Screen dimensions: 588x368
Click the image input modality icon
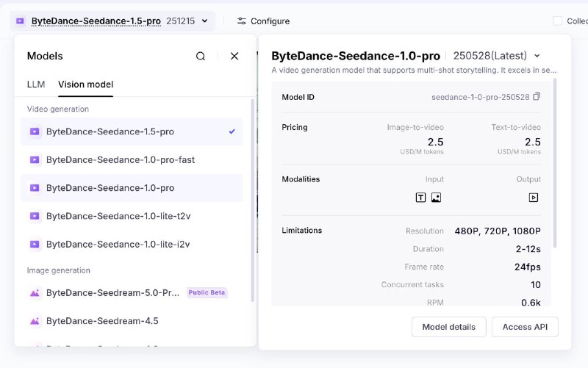click(x=436, y=198)
